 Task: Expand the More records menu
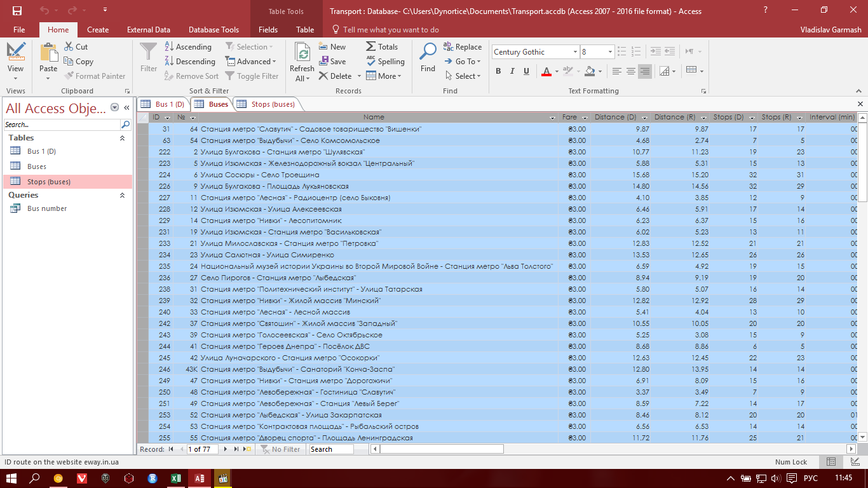(x=384, y=76)
